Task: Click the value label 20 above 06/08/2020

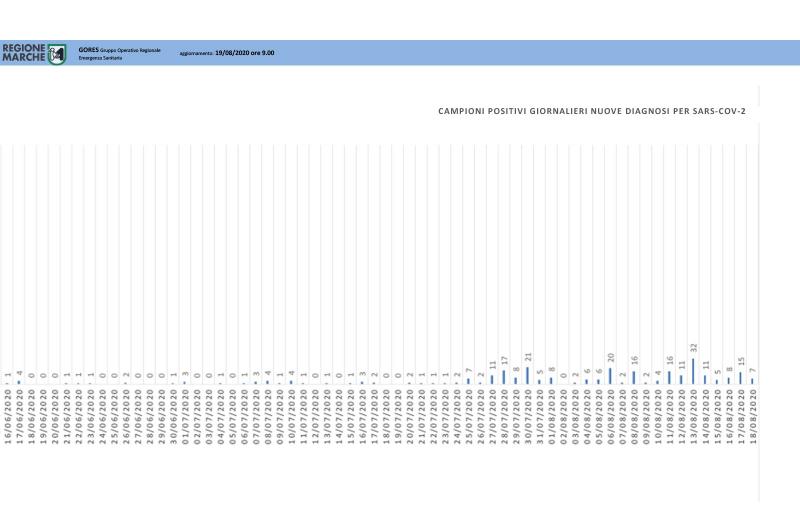Action: (611, 357)
